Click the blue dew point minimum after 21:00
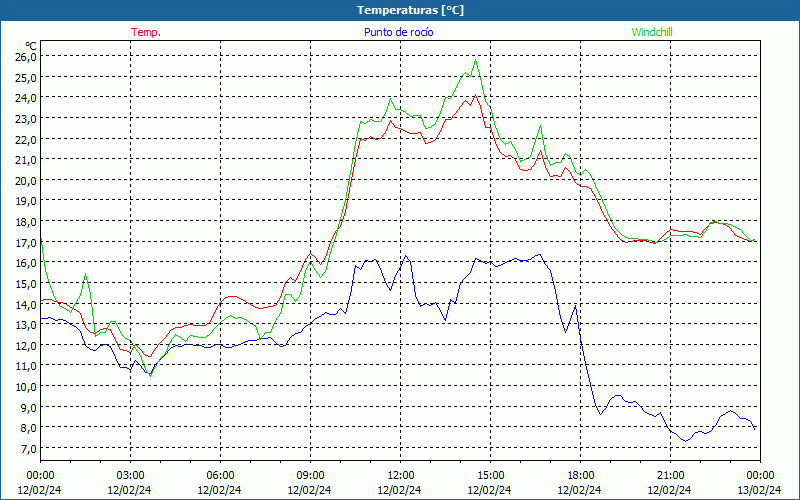 click(686, 441)
